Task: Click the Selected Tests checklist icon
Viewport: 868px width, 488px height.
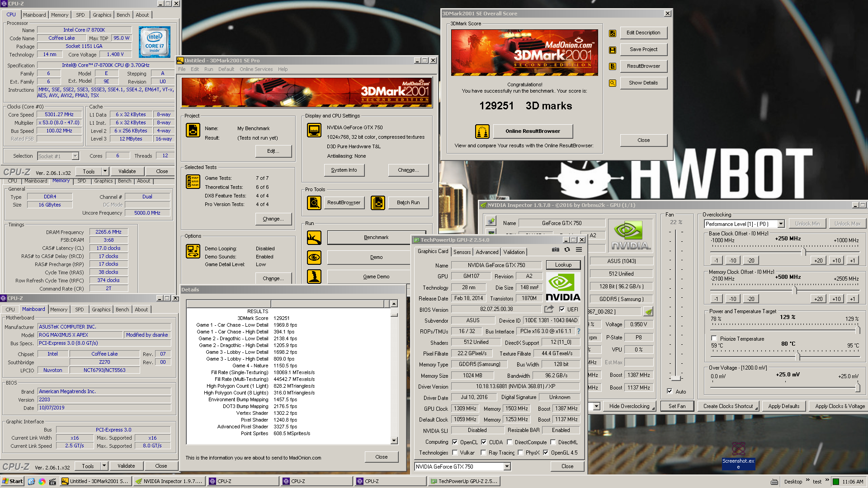Action: (x=193, y=182)
